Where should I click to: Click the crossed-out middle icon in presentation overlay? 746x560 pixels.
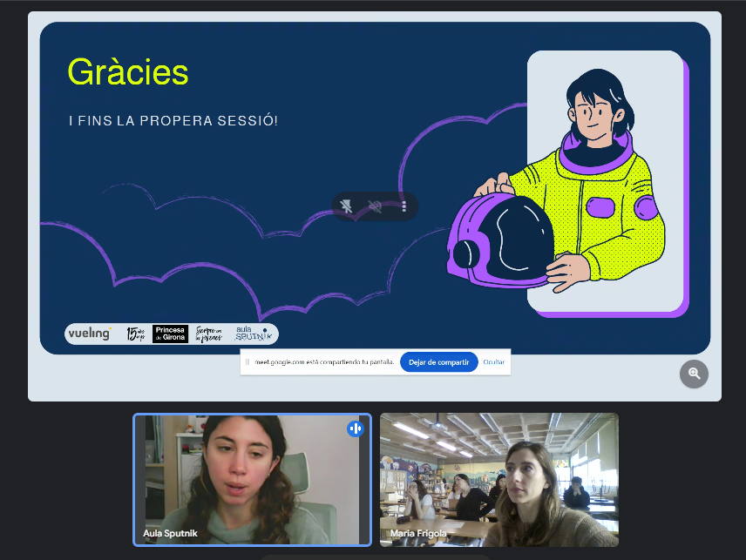[x=375, y=206]
